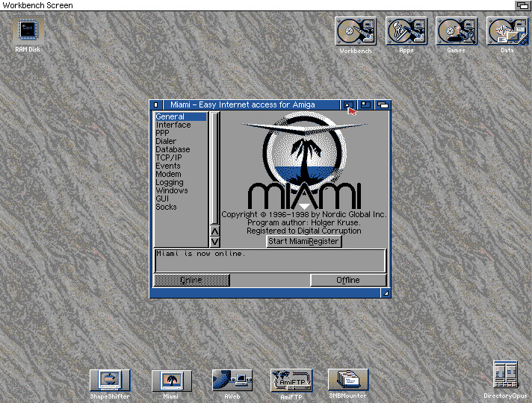Click the Workbench screen depth gadget
The height and width of the screenshot is (403, 532).
[x=522, y=5]
